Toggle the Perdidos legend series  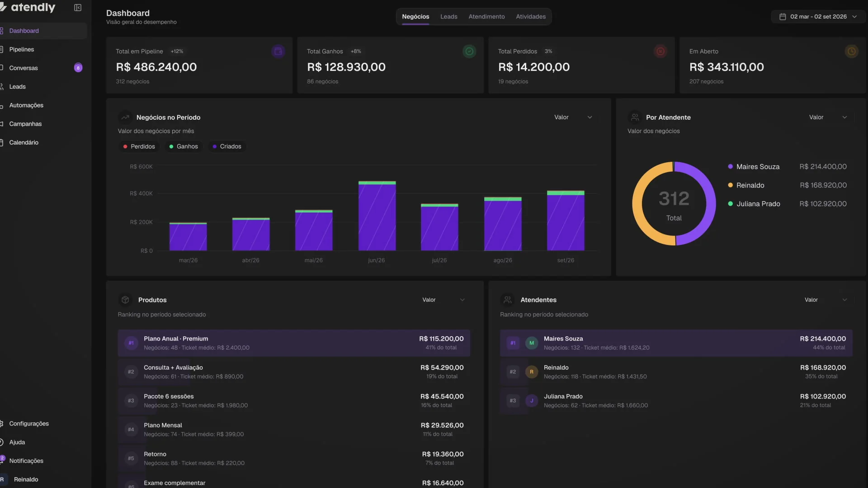point(139,146)
